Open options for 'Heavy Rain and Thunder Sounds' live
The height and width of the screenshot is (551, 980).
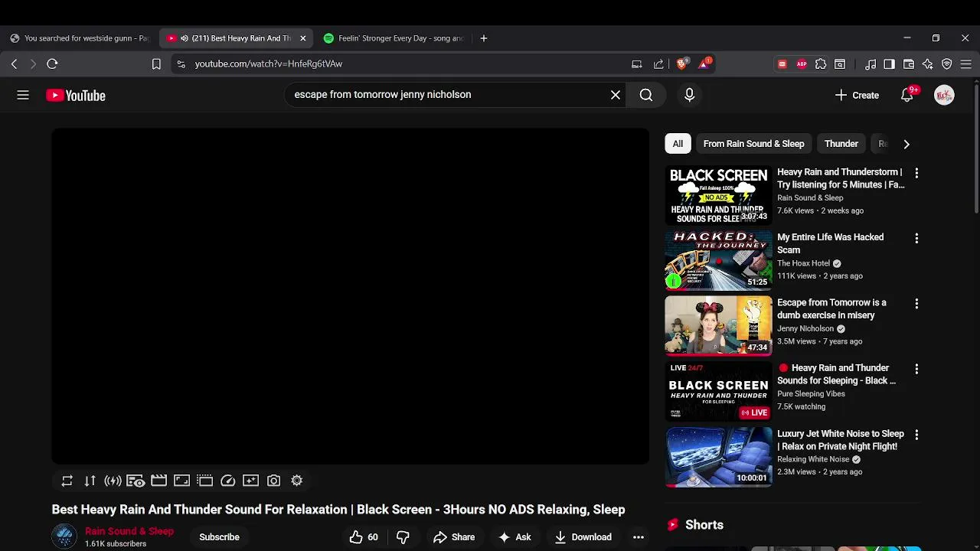point(916,369)
